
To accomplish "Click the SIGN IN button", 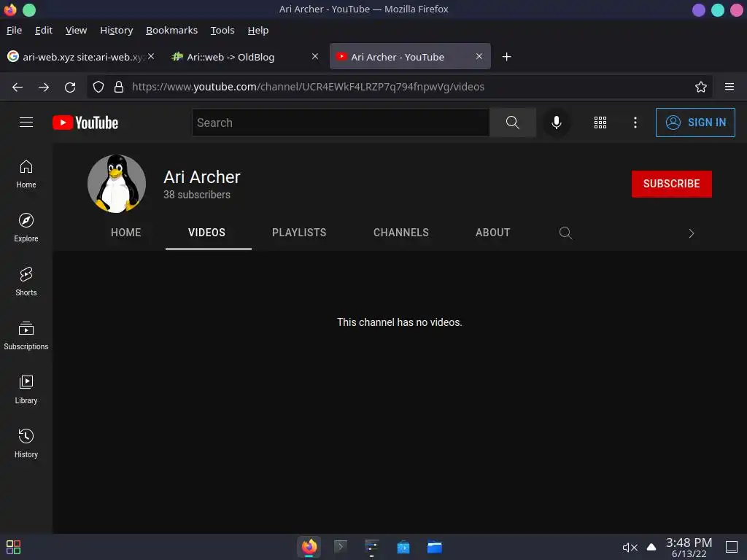I will tap(695, 122).
